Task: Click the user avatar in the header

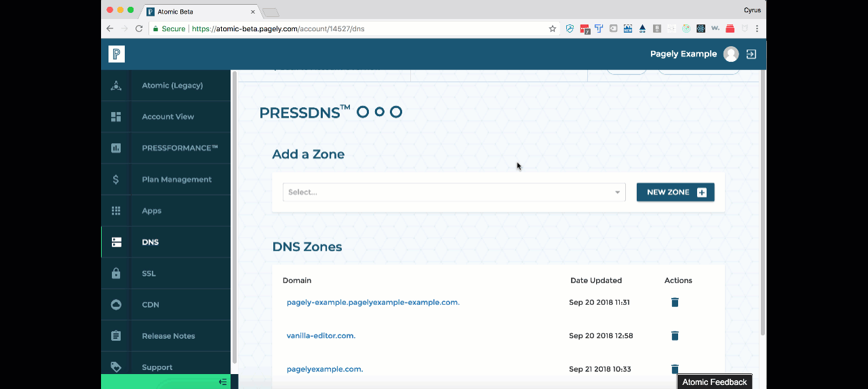Action: point(731,54)
